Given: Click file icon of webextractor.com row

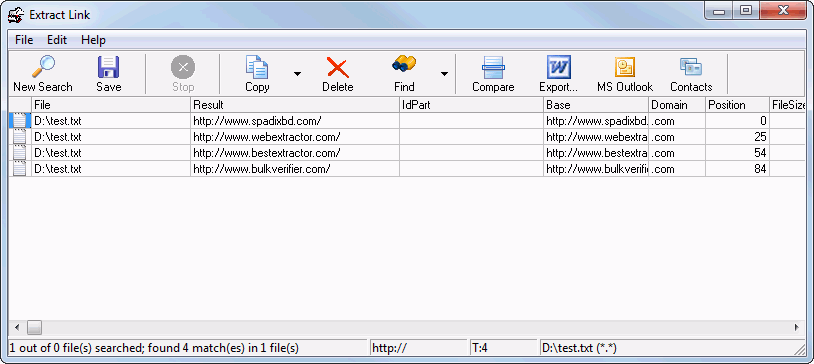Looking at the screenshot, I should 20,137.
